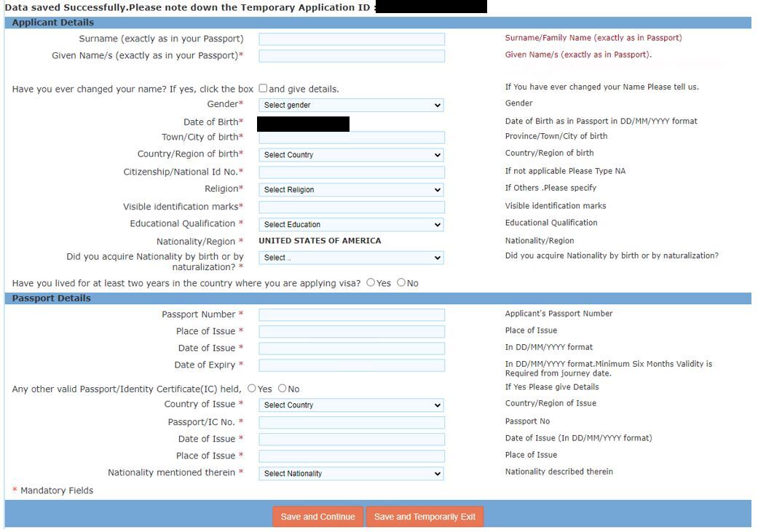Choose No for other valid Passport held

click(283, 389)
